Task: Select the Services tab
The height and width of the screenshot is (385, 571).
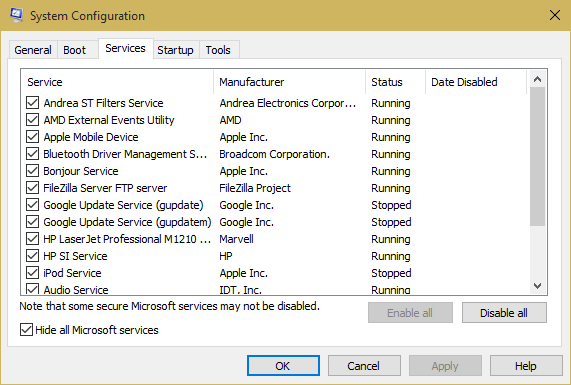Action: pyautogui.click(x=125, y=48)
